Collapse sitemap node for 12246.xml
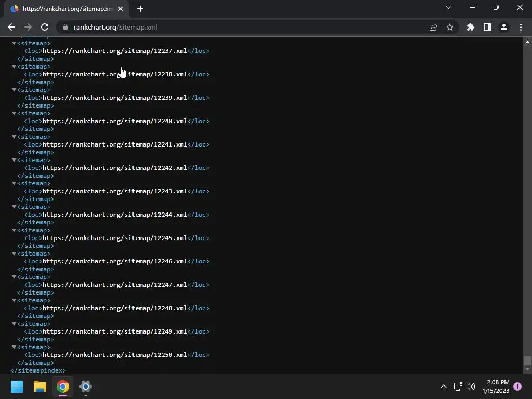This screenshot has width=532, height=399. pyautogui.click(x=14, y=254)
